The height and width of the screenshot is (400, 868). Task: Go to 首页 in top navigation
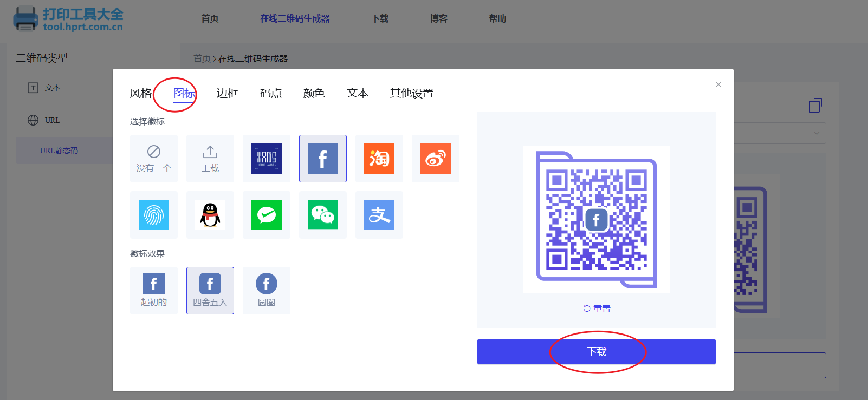click(x=210, y=19)
